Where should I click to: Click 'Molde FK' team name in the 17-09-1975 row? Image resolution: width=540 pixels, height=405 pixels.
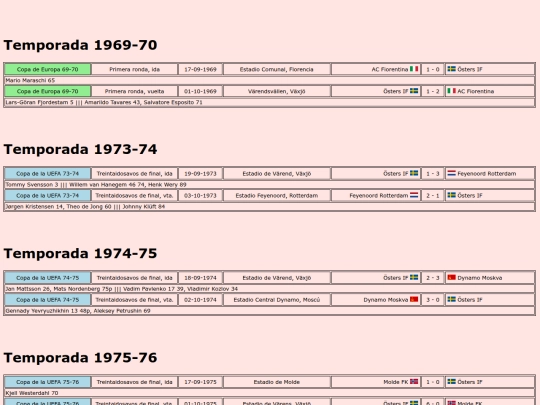(x=395, y=382)
